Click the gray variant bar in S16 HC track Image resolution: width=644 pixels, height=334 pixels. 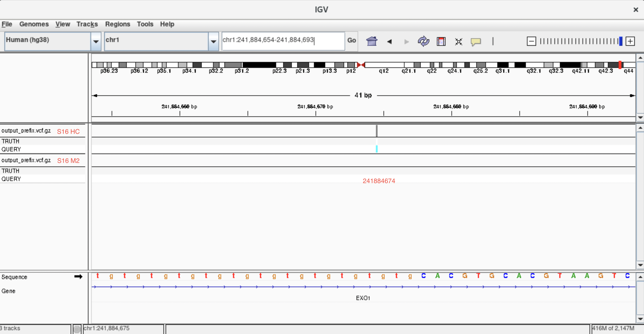(x=377, y=131)
